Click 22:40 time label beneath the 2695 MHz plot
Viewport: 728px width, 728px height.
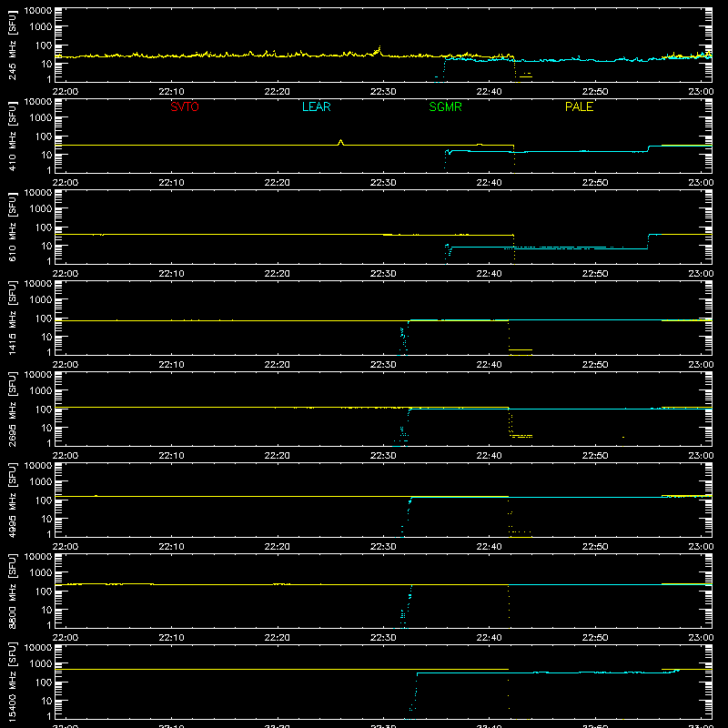point(489,456)
